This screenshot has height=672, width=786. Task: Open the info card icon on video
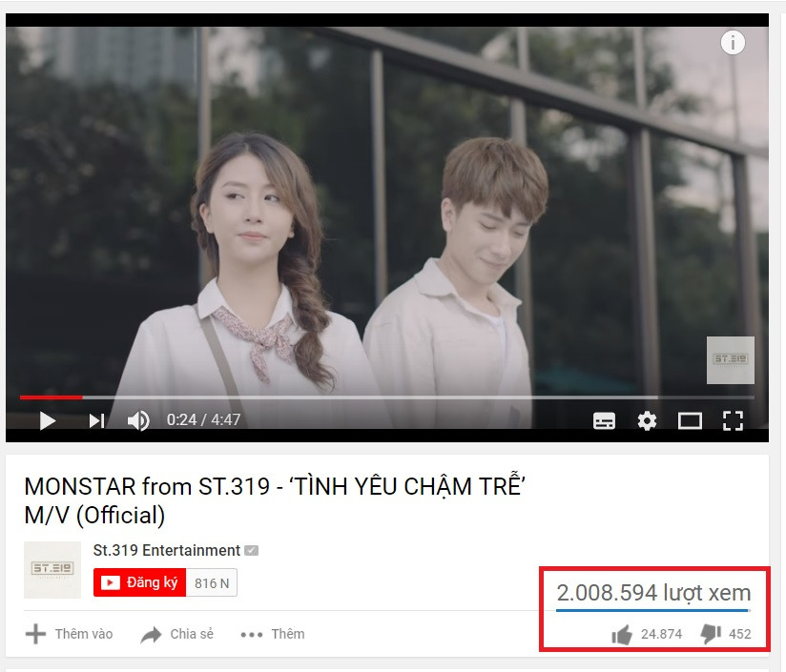point(733,43)
